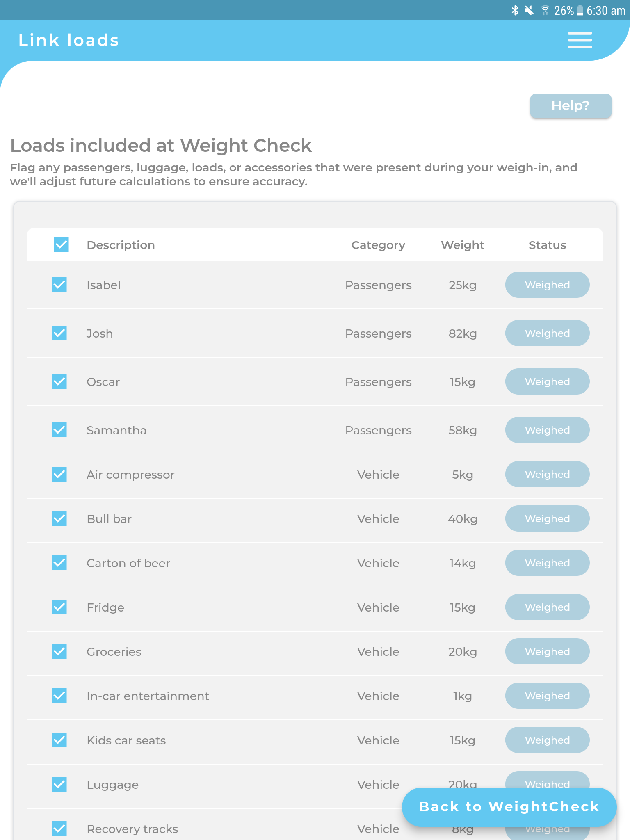The height and width of the screenshot is (840, 630).
Task: Click the battery indicator showing 26%
Action: [579, 10]
